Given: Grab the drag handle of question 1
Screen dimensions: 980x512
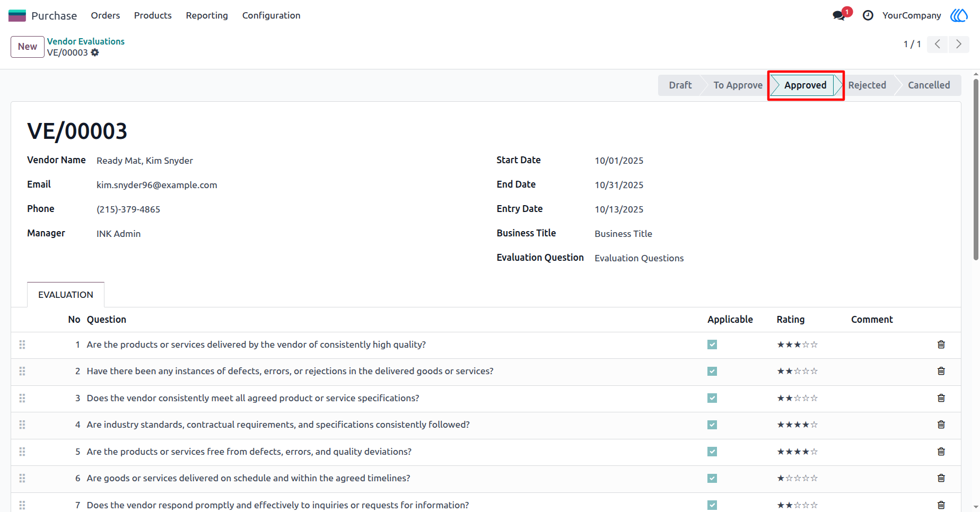Looking at the screenshot, I should (22, 345).
